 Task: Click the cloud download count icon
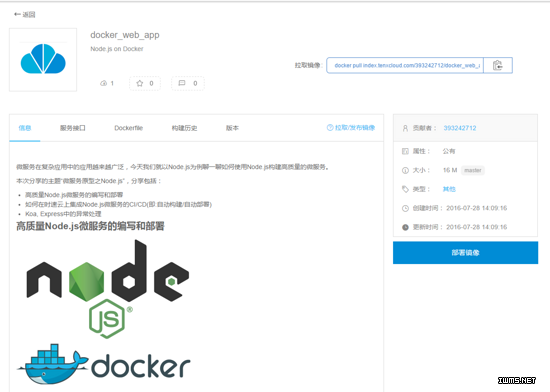click(103, 83)
